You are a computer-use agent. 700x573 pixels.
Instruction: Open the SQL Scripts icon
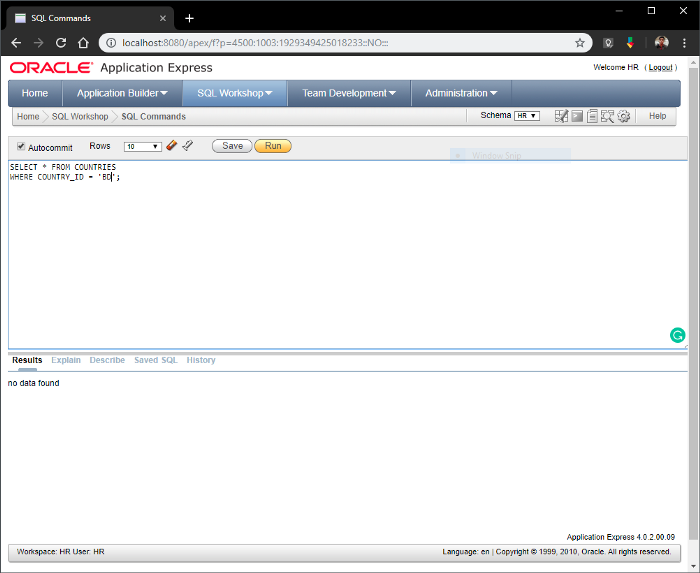tap(592, 116)
